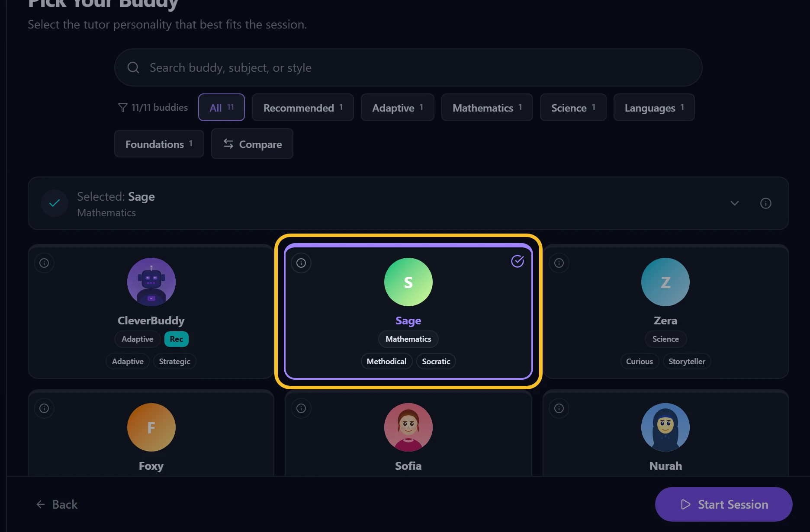The image size is (810, 532).
Task: Open info for the Zera card
Action: 559,263
